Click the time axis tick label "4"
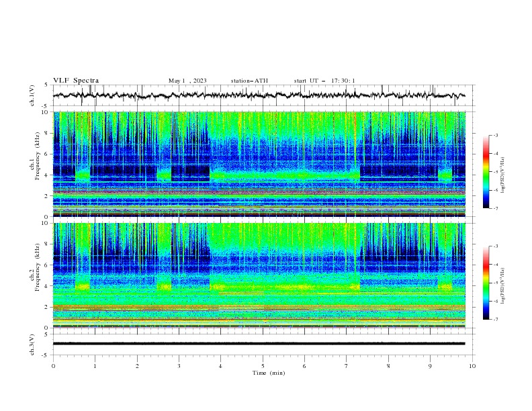Viewport: 532px width, 411px height. [220, 366]
